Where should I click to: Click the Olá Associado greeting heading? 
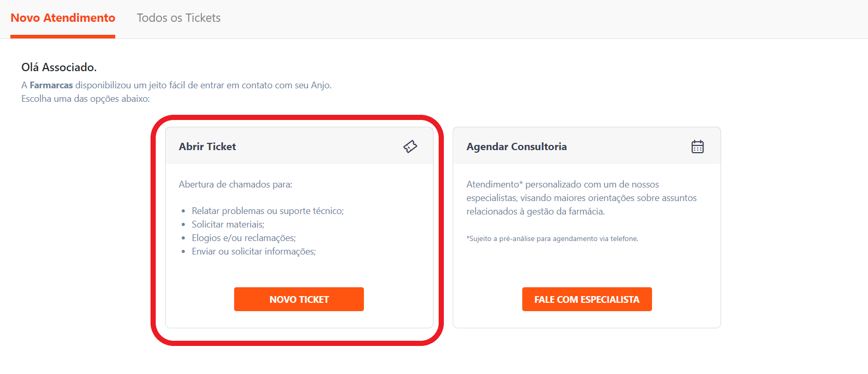59,67
